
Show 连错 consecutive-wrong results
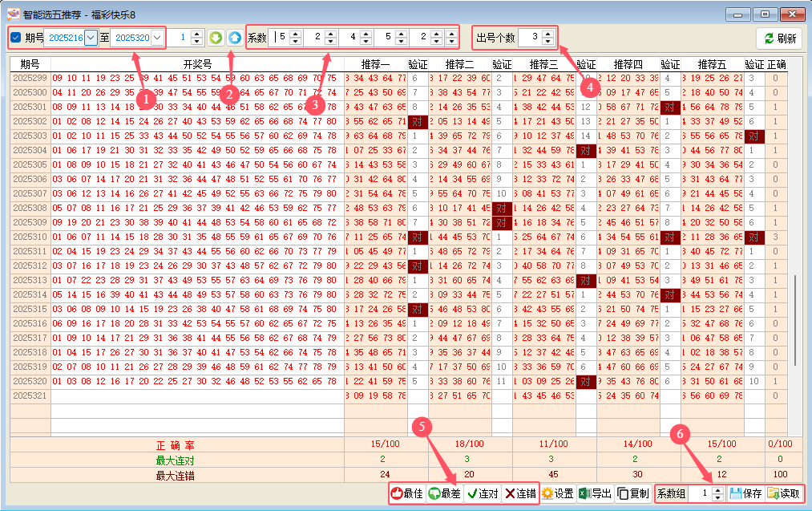pos(519,494)
